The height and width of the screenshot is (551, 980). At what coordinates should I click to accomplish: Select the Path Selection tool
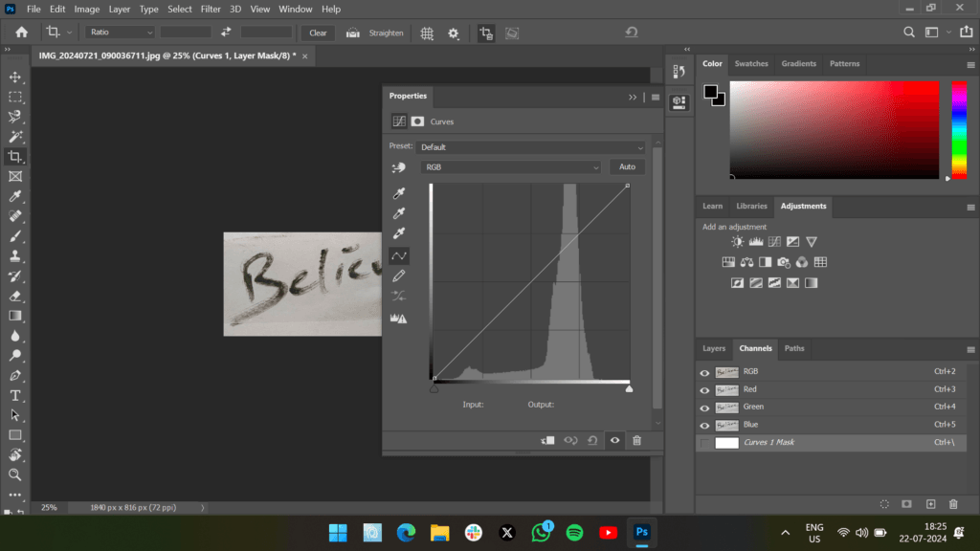pyautogui.click(x=15, y=415)
